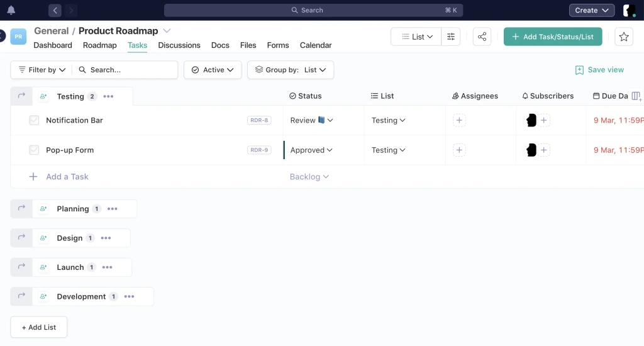Open the user profile avatar in the top bar
The width and height of the screenshot is (644, 346).
click(629, 10)
